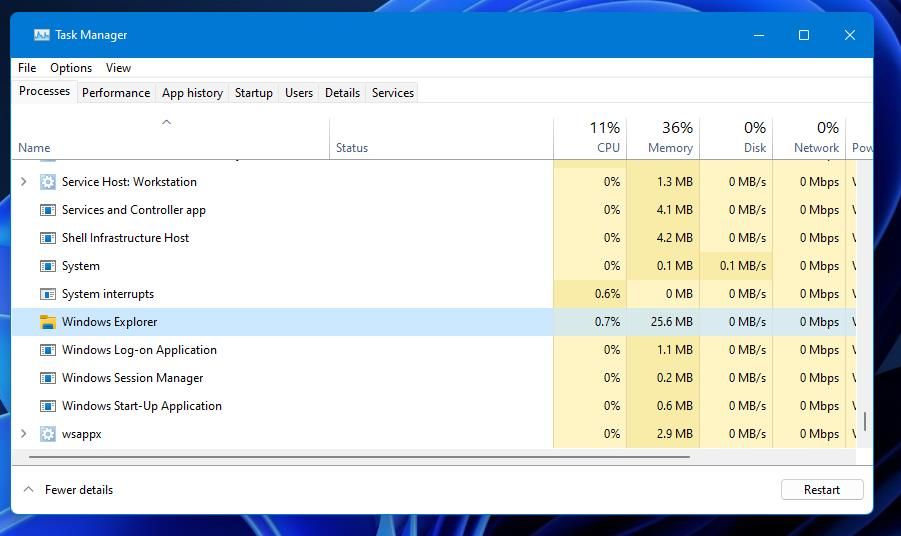
Task: Click the 0.7% CPU value
Action: click(x=607, y=322)
